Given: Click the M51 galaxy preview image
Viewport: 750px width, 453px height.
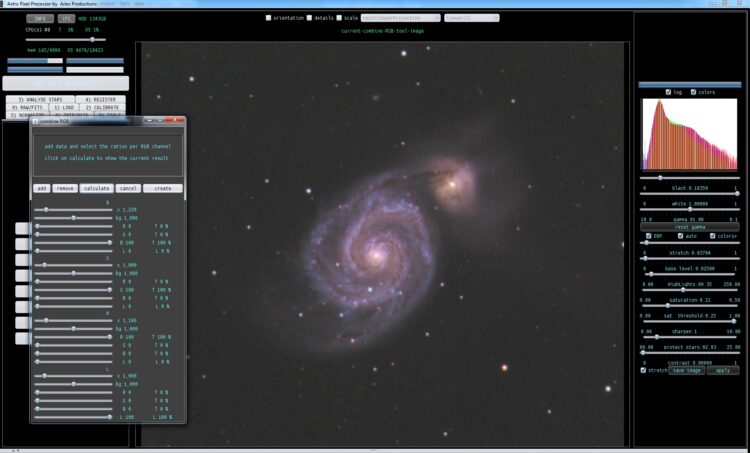Looking at the screenshot, I should pos(382,244).
